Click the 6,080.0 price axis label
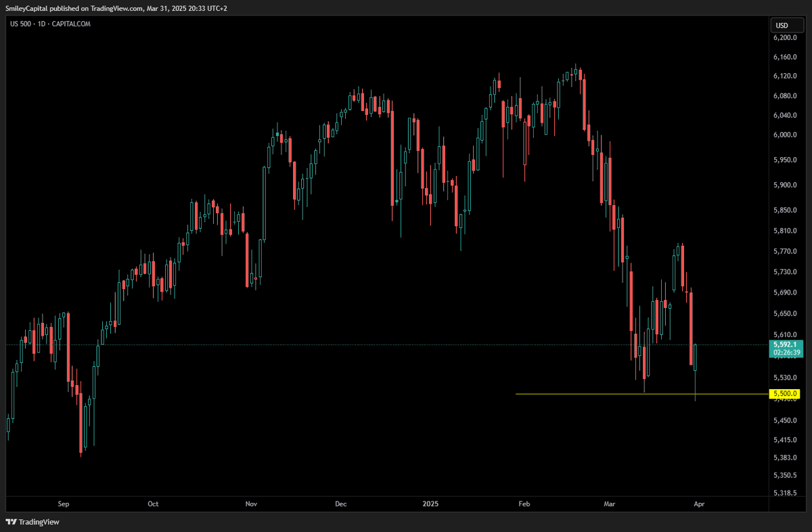This screenshot has width=812, height=532. (x=785, y=95)
